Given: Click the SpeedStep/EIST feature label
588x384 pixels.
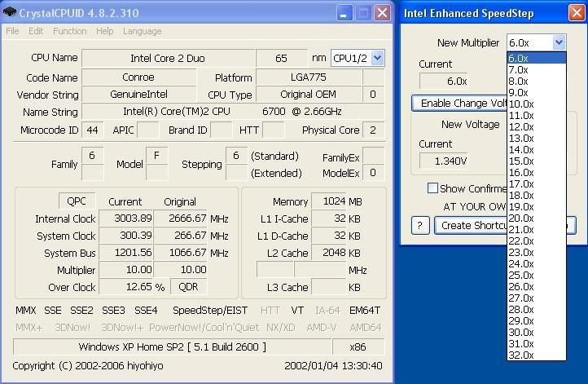Looking at the screenshot, I should [x=210, y=311].
